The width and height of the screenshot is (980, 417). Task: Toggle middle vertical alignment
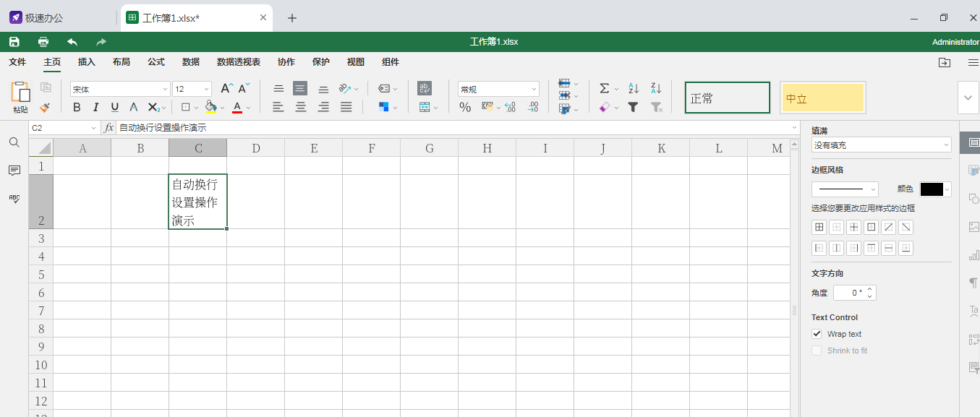tap(300, 88)
